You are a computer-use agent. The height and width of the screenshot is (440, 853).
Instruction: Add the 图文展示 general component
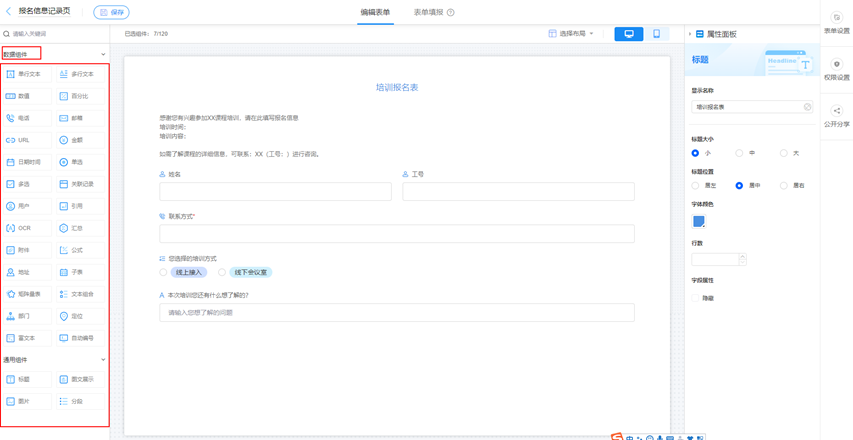[81, 380]
